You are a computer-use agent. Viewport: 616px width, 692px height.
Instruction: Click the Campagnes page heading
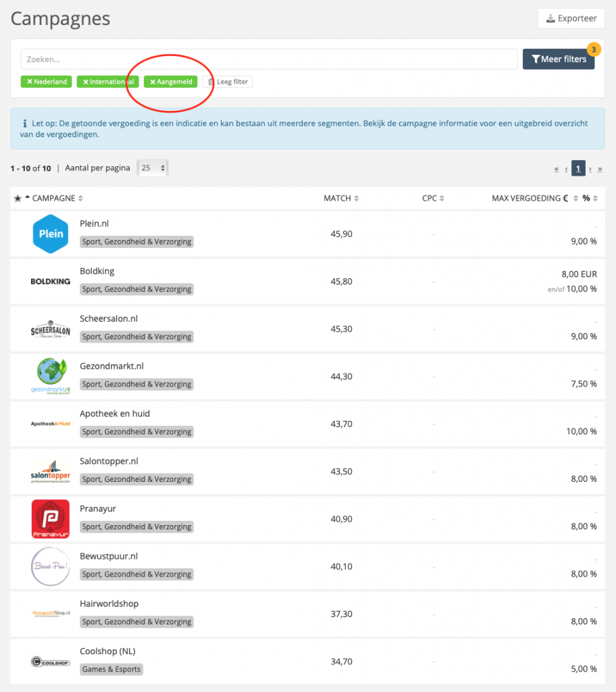coord(60,19)
